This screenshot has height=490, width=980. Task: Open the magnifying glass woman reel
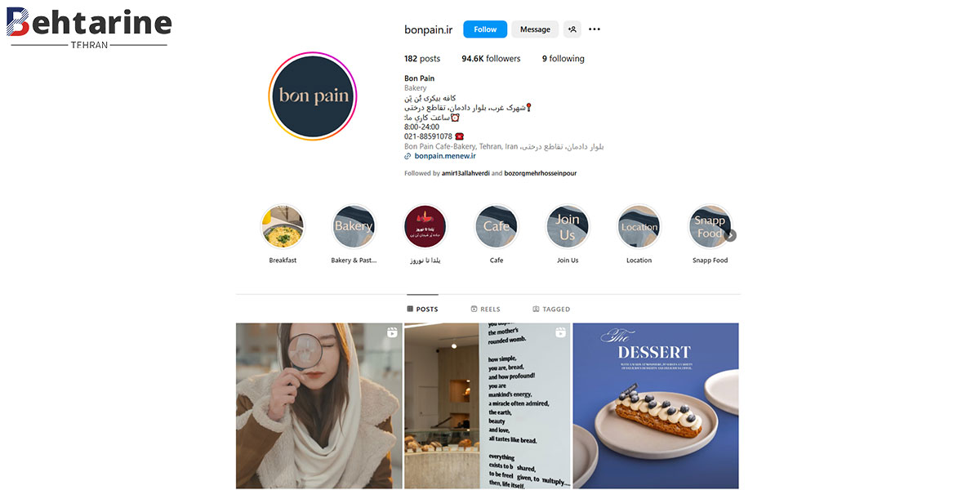pyautogui.click(x=318, y=406)
